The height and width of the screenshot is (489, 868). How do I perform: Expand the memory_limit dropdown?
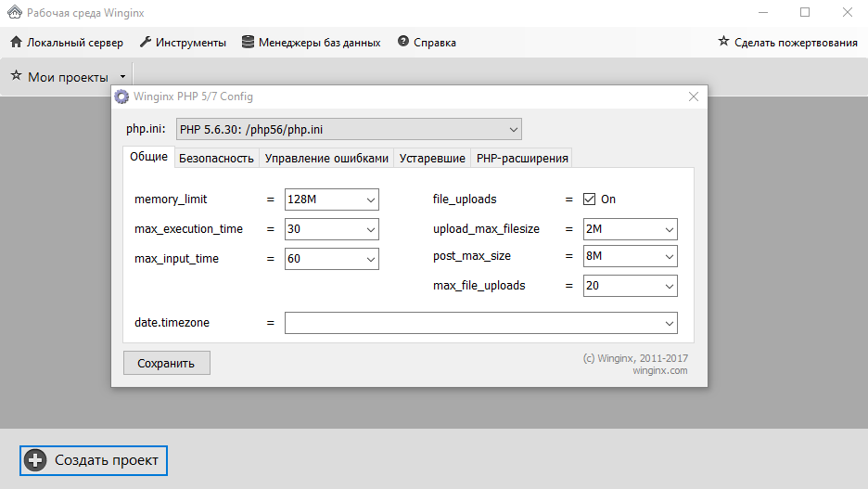point(370,199)
